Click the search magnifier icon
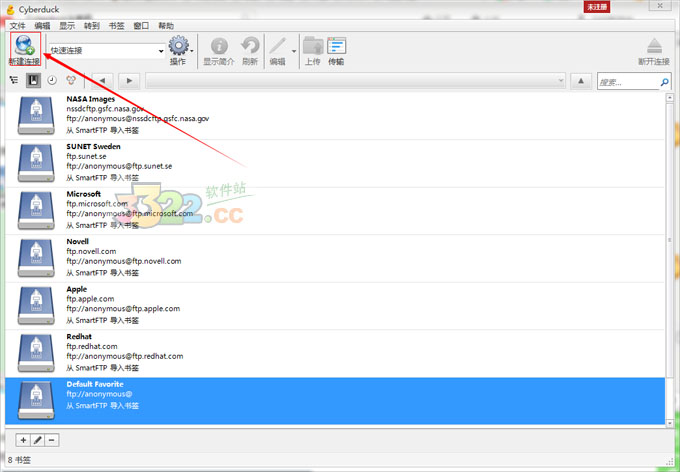Image resolution: width=680 pixels, height=472 pixels. 664,82
